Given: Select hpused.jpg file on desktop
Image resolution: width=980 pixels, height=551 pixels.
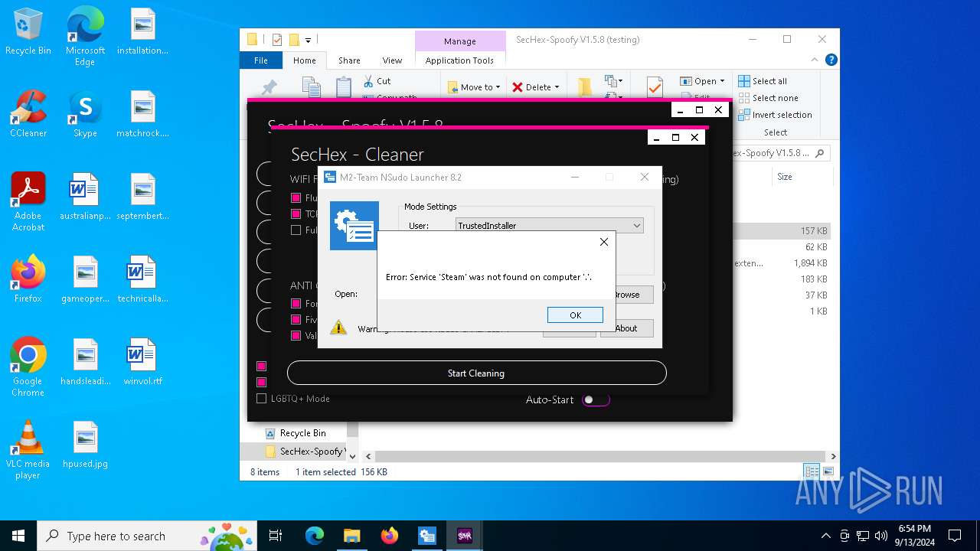Looking at the screenshot, I should coord(85,444).
